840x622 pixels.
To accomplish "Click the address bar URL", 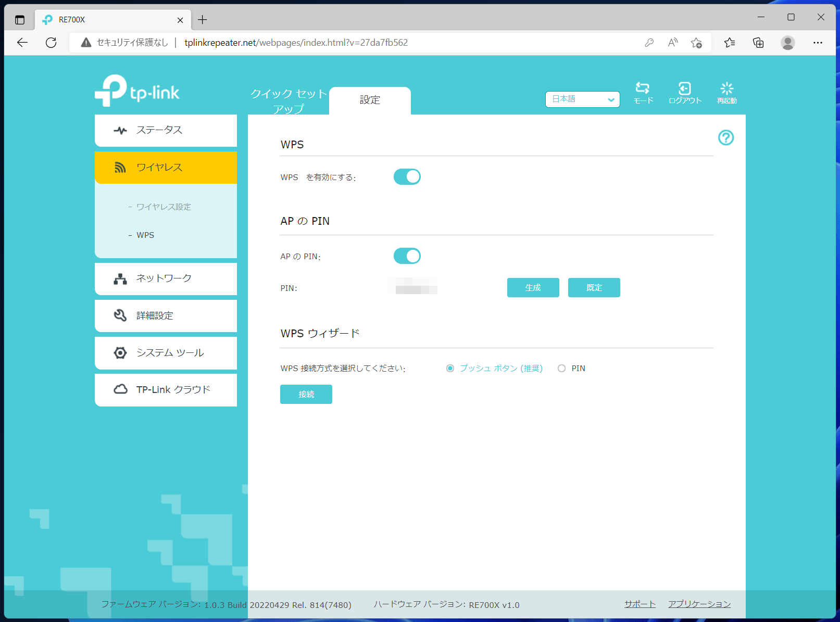I will [x=296, y=43].
